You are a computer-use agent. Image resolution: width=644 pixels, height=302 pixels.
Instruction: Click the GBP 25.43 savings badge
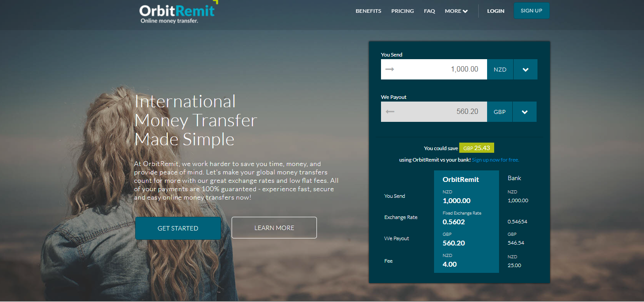[x=476, y=148]
